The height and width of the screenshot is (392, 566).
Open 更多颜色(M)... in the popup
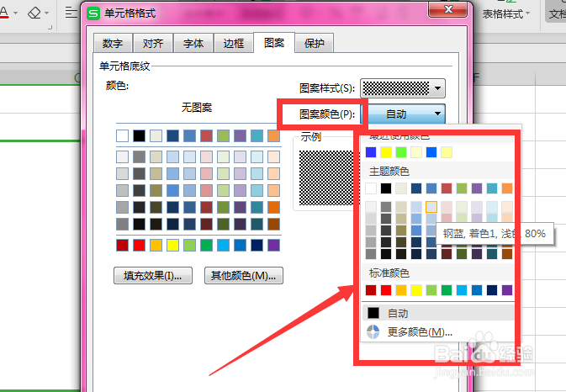[438, 331]
